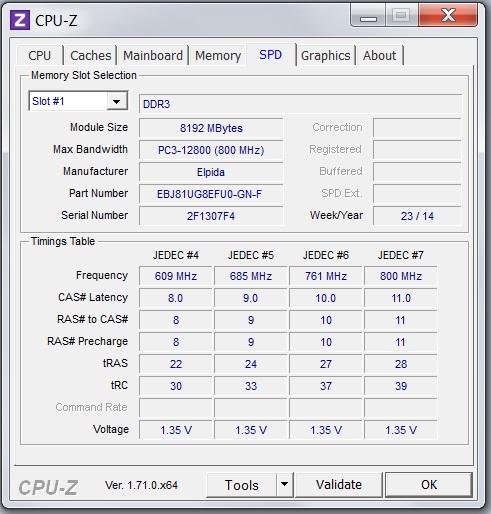Viewport: 491px width, 514px height.
Task: Open the Caches tab
Action: (x=91, y=56)
